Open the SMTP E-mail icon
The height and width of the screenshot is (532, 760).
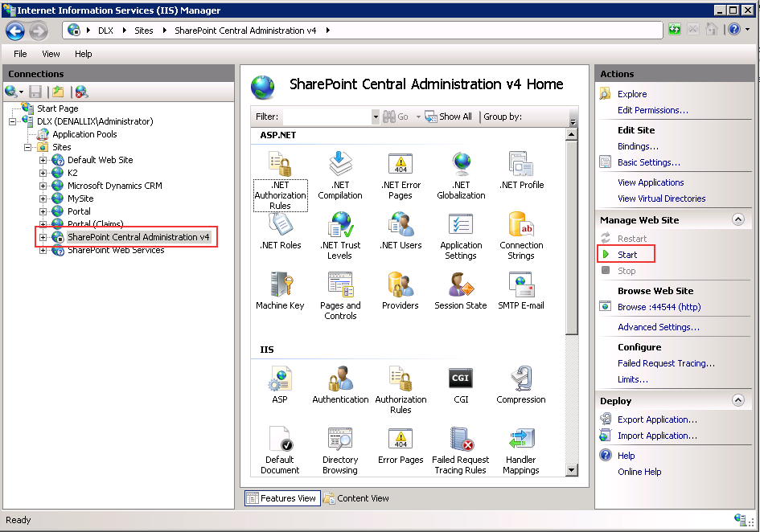521,285
